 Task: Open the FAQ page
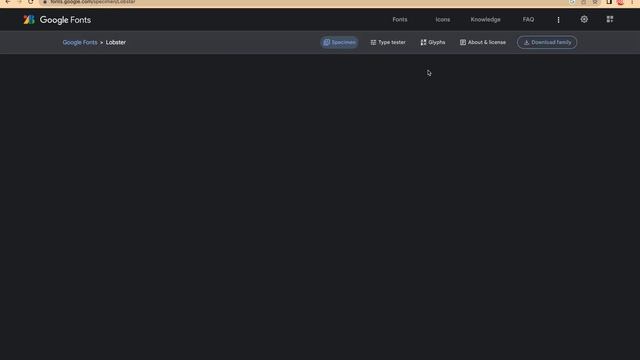tap(528, 20)
